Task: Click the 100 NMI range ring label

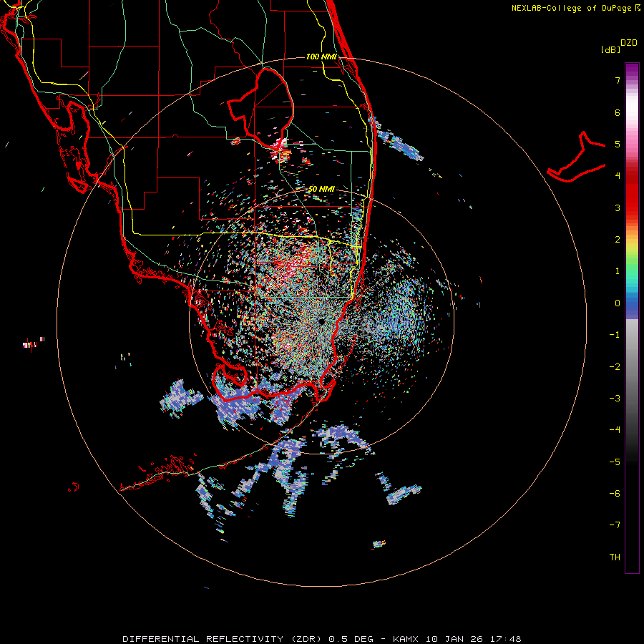Action: (321, 57)
